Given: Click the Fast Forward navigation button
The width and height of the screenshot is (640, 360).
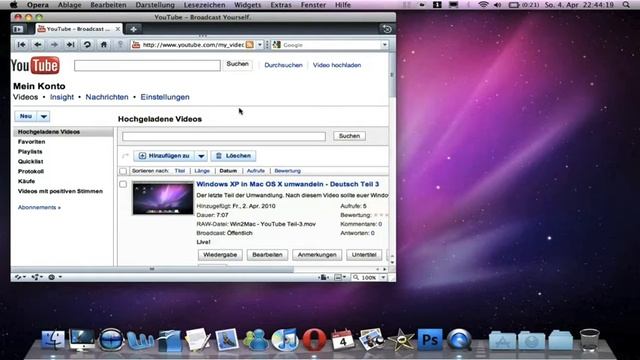Looking at the screenshot, I should tap(70, 44).
